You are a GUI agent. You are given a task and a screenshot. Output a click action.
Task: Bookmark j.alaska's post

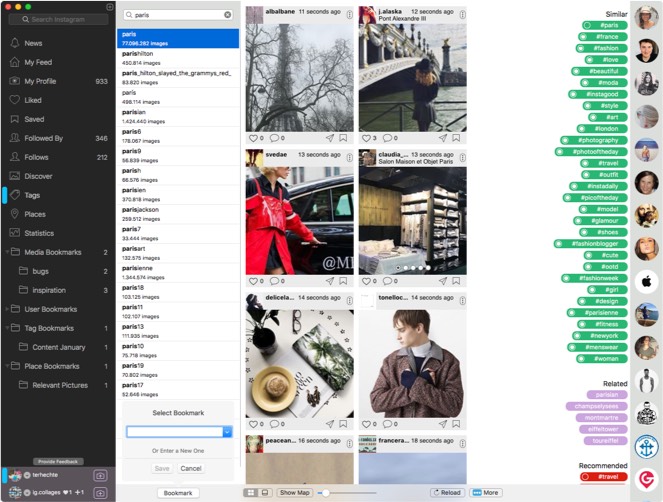[456, 138]
